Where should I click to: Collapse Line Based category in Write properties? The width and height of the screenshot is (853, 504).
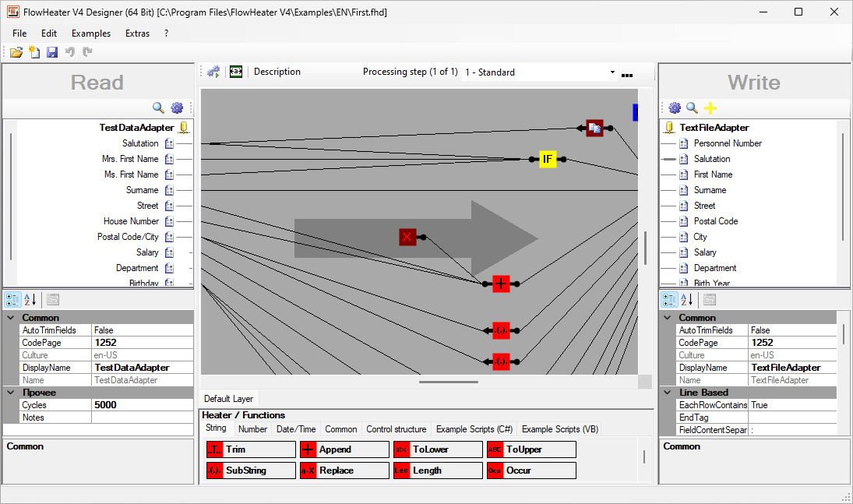tap(667, 393)
